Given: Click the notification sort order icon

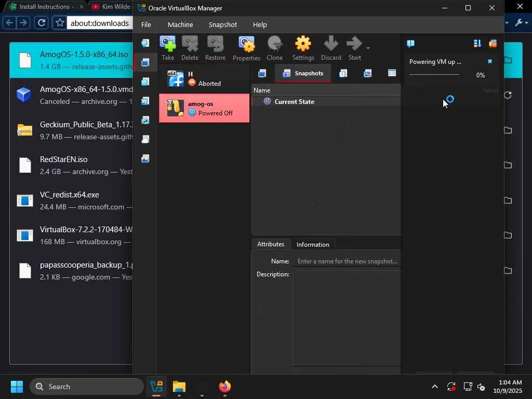Looking at the screenshot, I should pyautogui.click(x=477, y=44).
